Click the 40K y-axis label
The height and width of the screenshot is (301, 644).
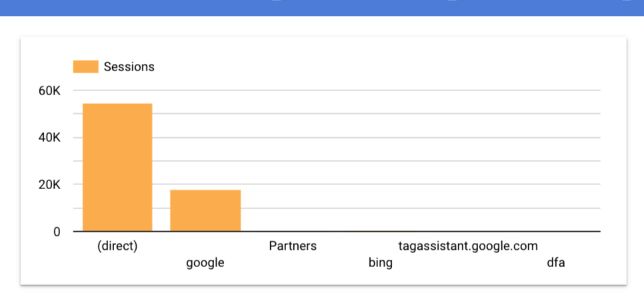(50, 138)
